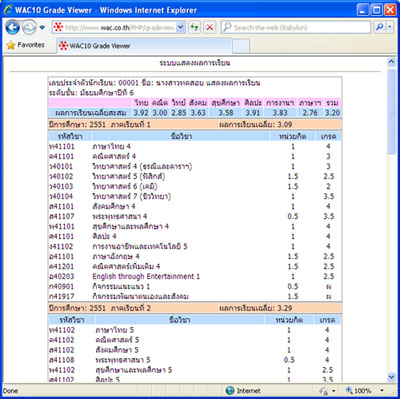Image resolution: width=400 pixels, height=399 pixels.
Task: Click the Forward navigation arrow
Action: pos(29,28)
